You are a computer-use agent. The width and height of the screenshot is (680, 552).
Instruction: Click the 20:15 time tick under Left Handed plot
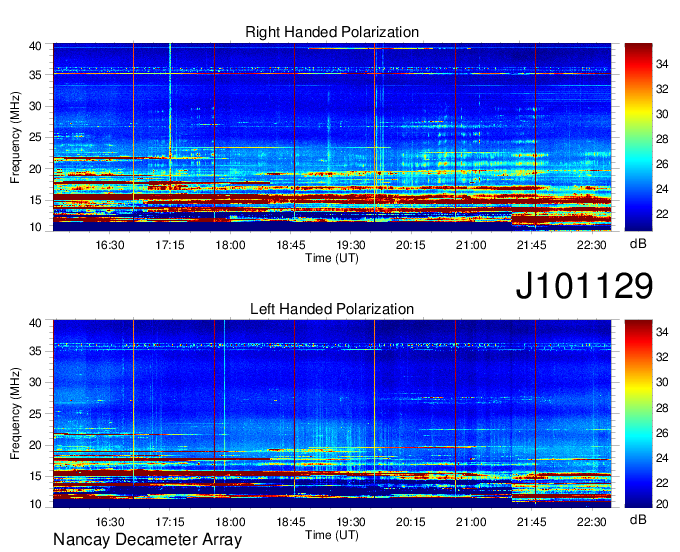pos(411,522)
